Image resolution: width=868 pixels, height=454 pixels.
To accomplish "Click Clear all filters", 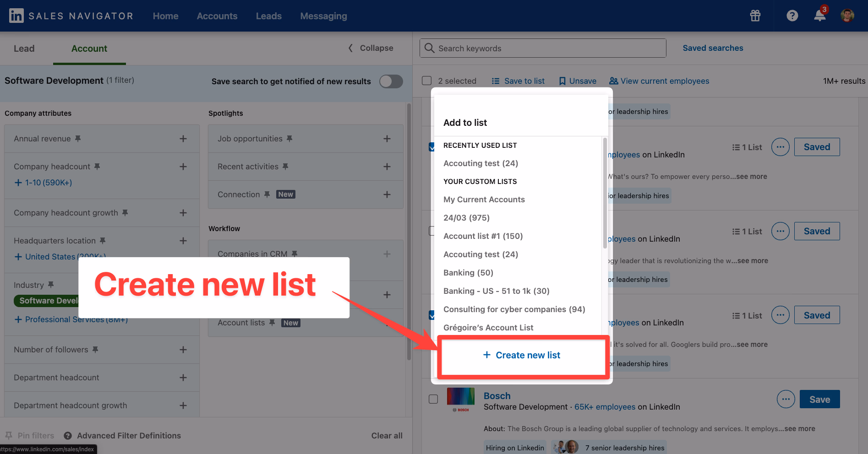I will coord(387,436).
